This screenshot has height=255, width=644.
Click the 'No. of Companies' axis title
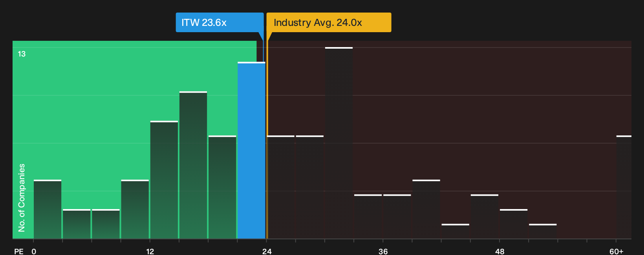(x=22, y=197)
